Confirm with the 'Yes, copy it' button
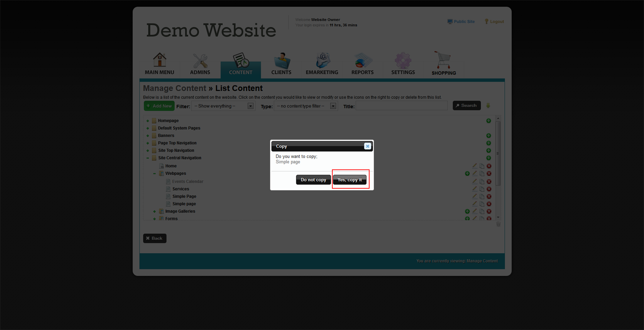The height and width of the screenshot is (330, 644). [x=350, y=180]
